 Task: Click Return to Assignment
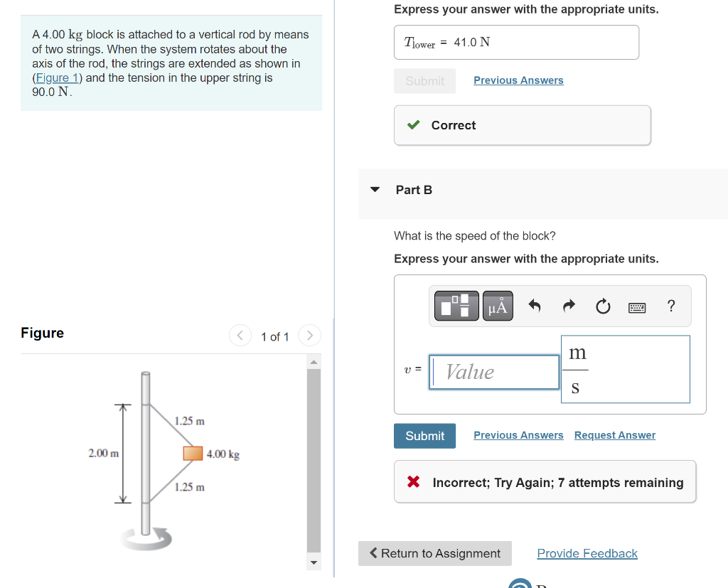(434, 552)
